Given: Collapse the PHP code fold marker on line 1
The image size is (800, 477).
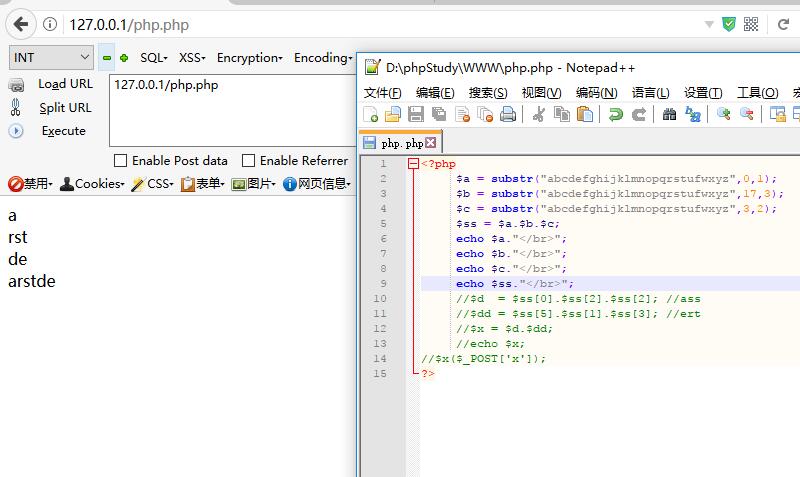Looking at the screenshot, I should pyautogui.click(x=413, y=164).
